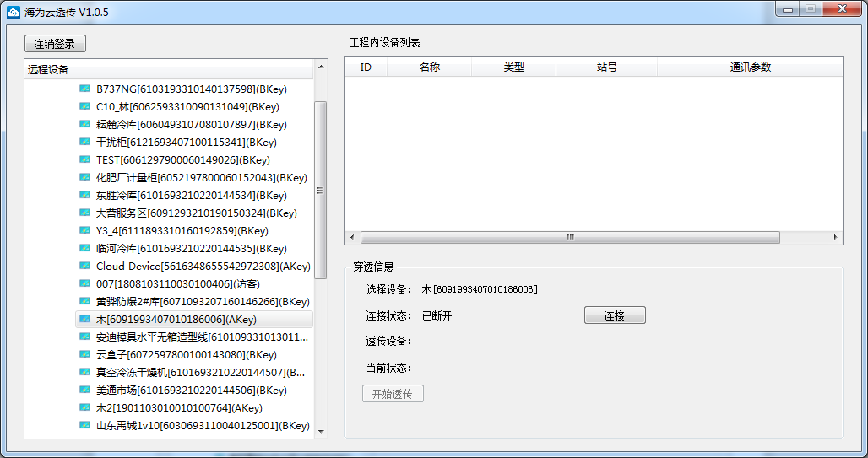
Task: Click the device table horizontal scrollbar thumb
Action: (x=570, y=237)
